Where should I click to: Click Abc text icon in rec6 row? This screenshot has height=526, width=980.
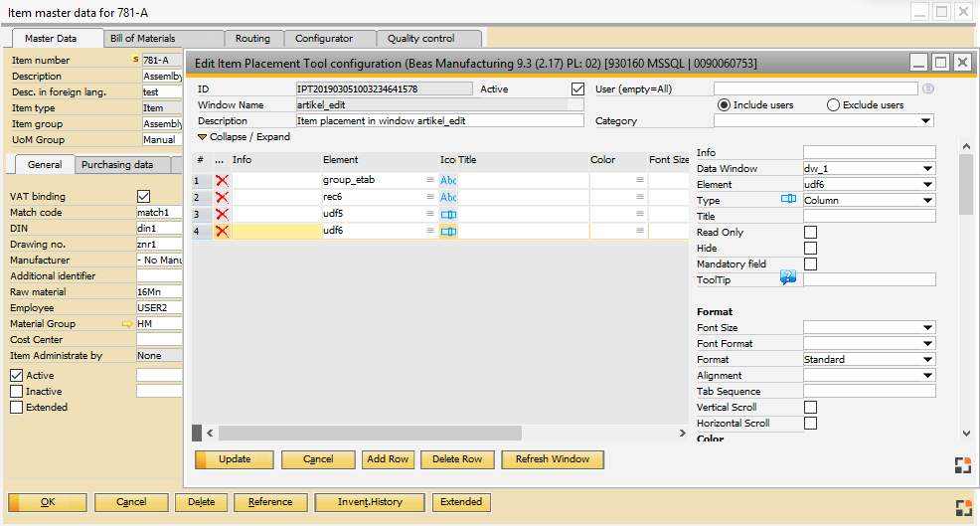coord(448,197)
